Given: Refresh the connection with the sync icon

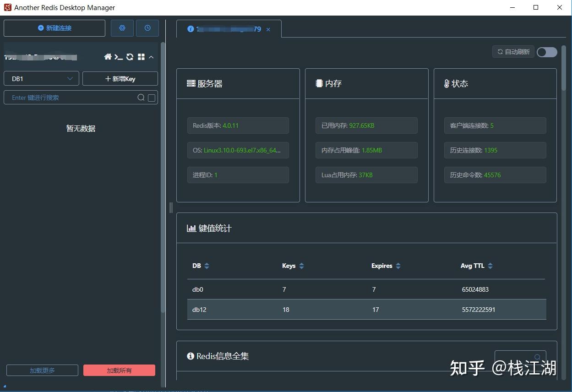Looking at the screenshot, I should [130, 57].
